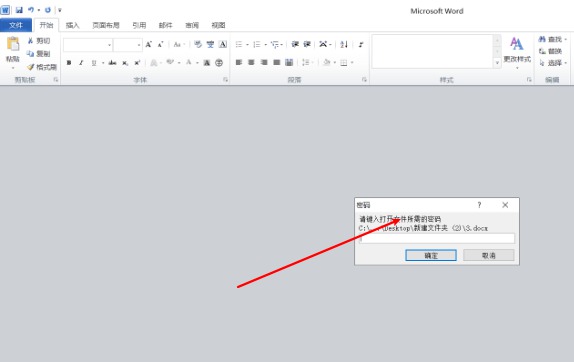This screenshot has height=362, width=574.
Task: Toggle Show/Hide paragraph marks
Action: 361,45
